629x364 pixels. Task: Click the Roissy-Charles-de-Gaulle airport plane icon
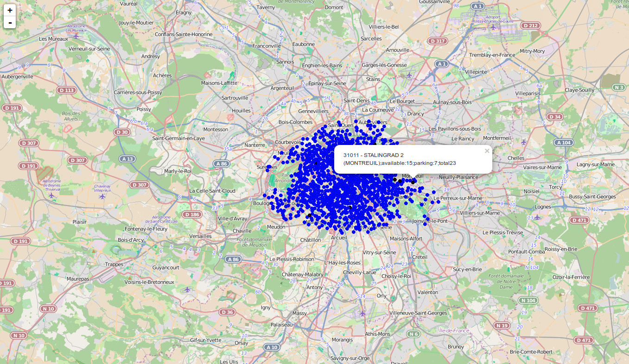(494, 27)
